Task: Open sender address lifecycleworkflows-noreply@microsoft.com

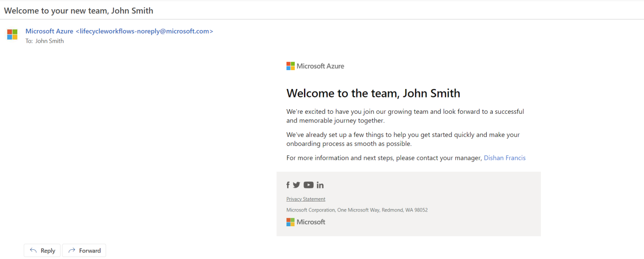Action: [145, 31]
